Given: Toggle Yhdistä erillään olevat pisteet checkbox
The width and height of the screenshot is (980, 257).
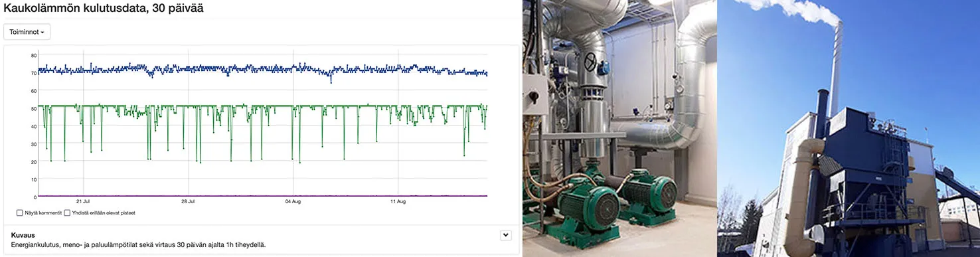Looking at the screenshot, I should (67, 213).
